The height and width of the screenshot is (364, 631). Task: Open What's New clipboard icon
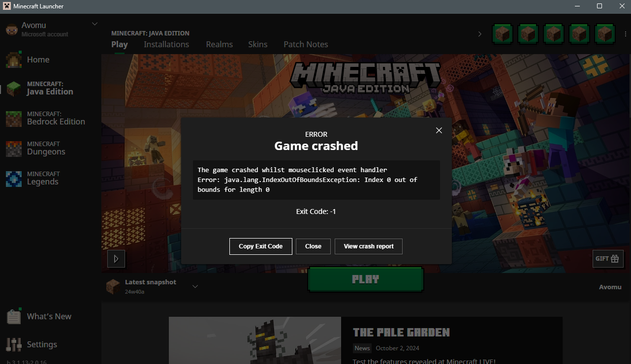coord(14,316)
